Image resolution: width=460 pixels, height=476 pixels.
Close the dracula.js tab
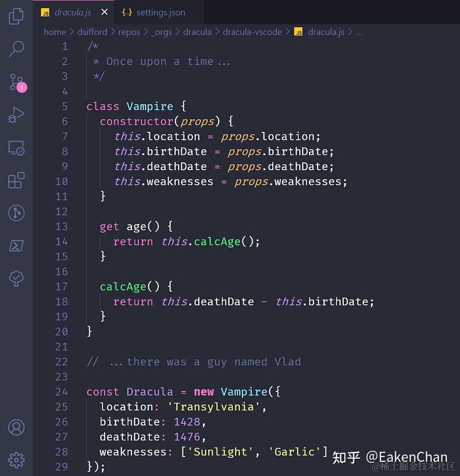(104, 12)
